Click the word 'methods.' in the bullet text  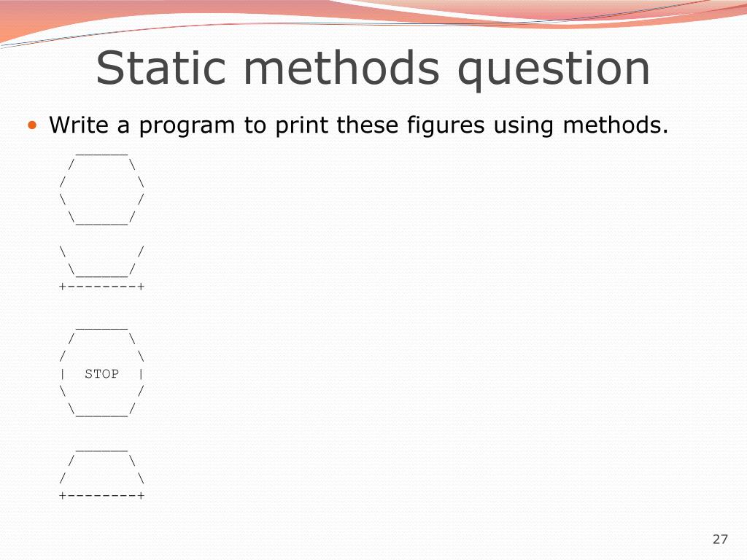(616, 125)
